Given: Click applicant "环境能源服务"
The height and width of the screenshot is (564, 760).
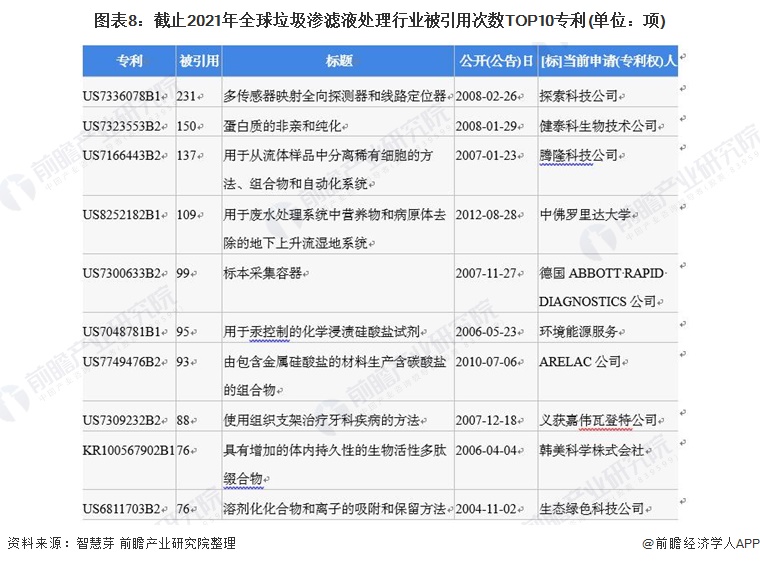Looking at the screenshot, I should point(579,332).
